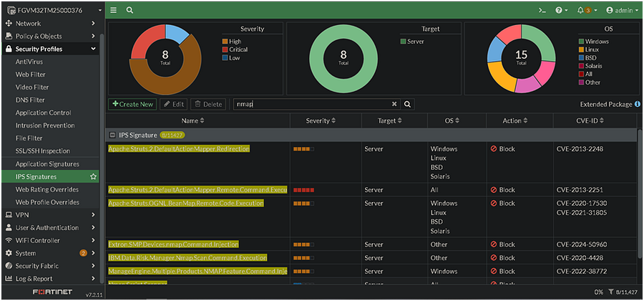The image size is (644, 301).
Task: Select Solaris OS legend entry
Action: (x=590, y=66)
